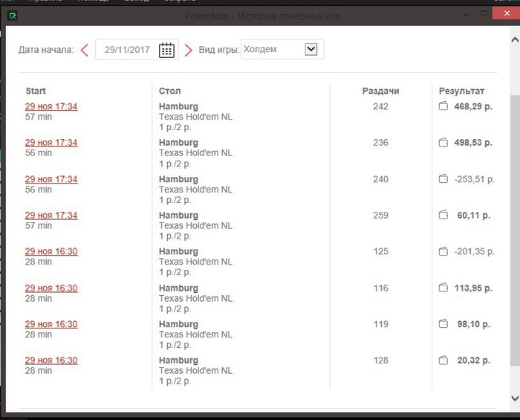This screenshot has width=520, height=420.
Task: Open session link for the 125-hand row
Action: pos(51,251)
